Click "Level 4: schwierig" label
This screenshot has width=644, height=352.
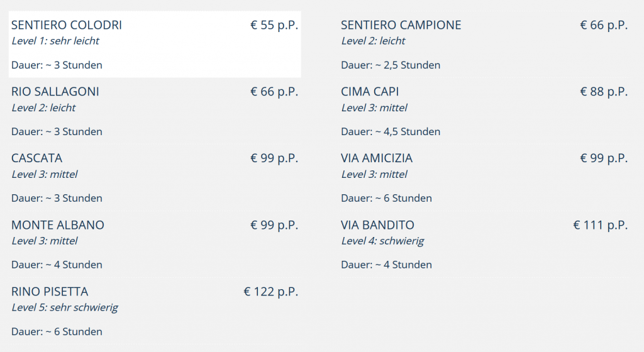click(x=382, y=241)
